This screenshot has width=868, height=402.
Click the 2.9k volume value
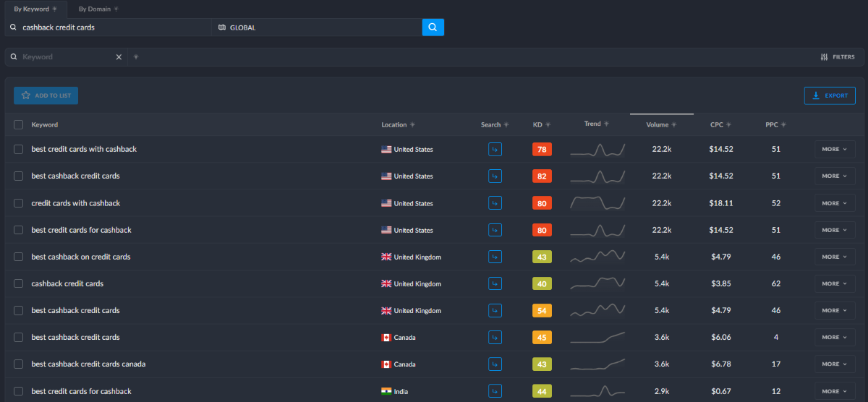(x=662, y=391)
